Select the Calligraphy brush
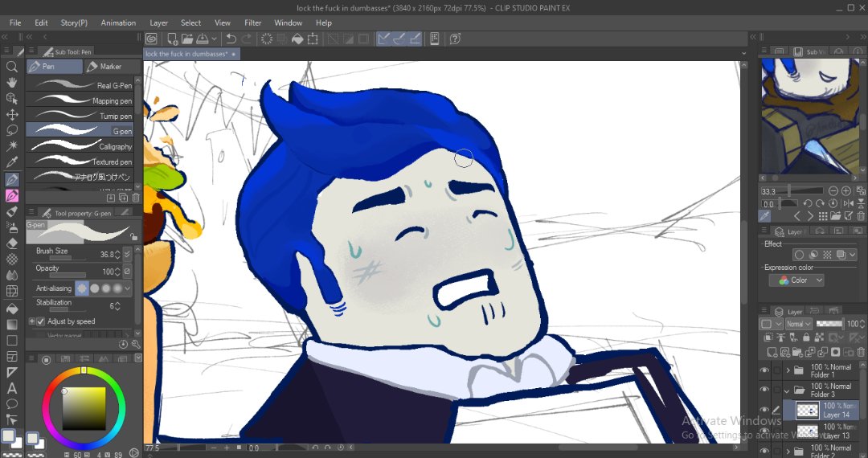The width and height of the screenshot is (868, 458). point(80,146)
